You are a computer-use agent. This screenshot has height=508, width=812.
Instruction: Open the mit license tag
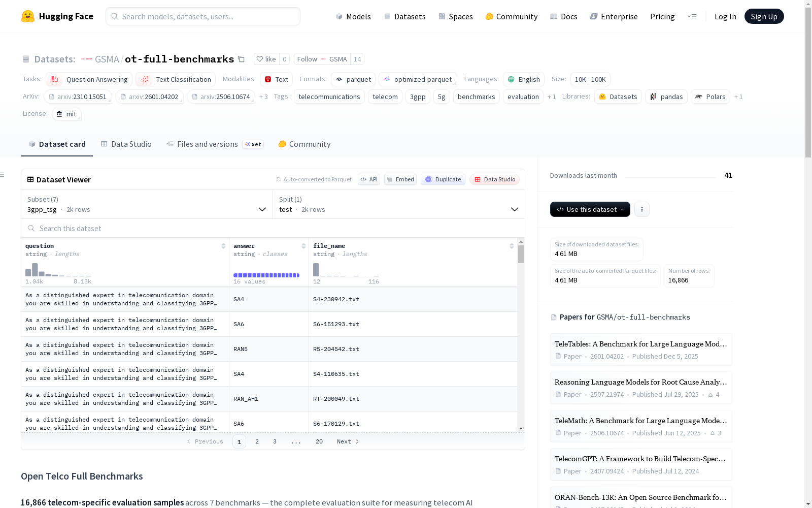66,114
